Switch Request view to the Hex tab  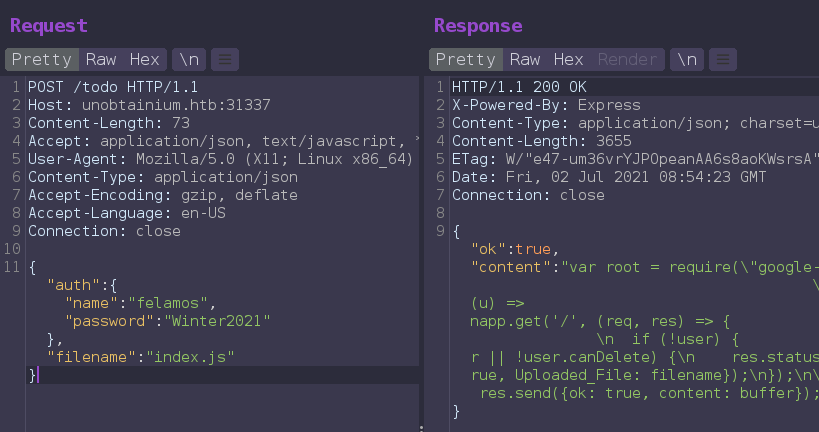145,59
